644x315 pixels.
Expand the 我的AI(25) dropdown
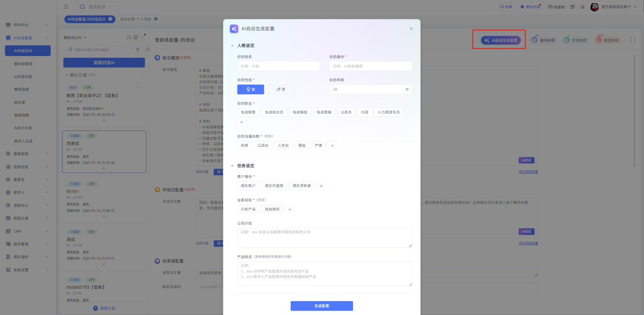[75, 37]
